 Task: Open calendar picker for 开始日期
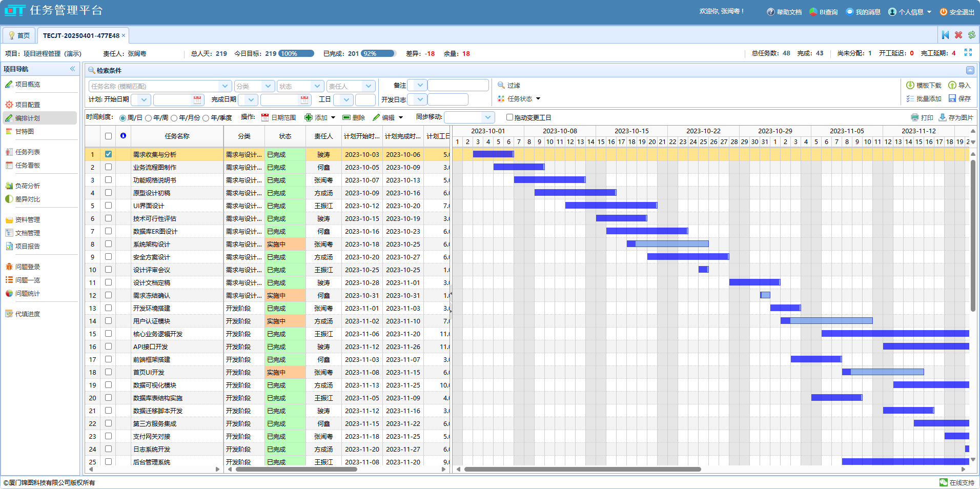[197, 99]
